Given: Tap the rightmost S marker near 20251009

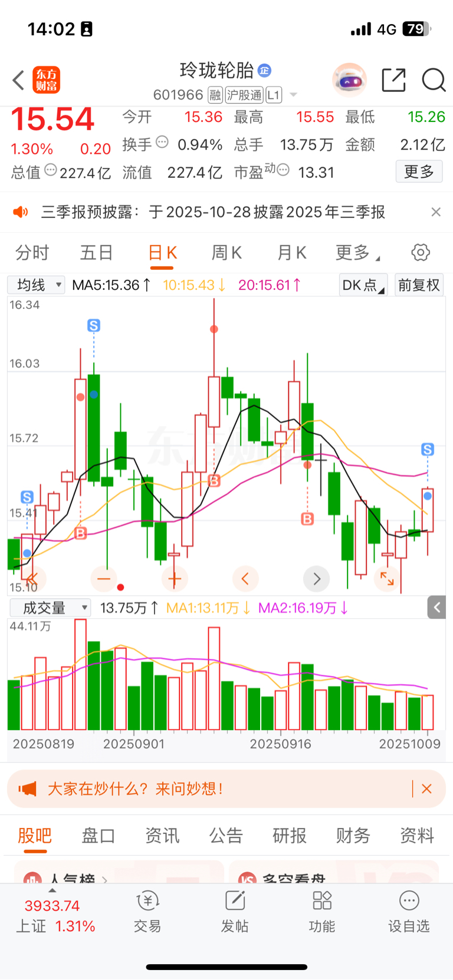Looking at the screenshot, I should [x=428, y=450].
